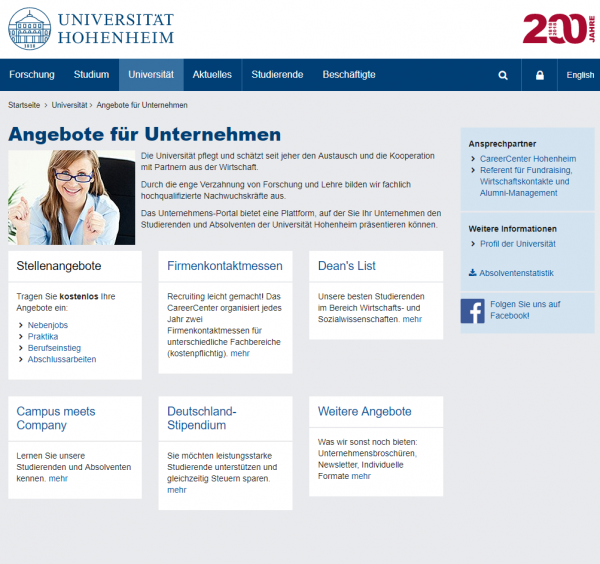600x564 pixels.
Task: Click mehr under Campus meets Company
Action: coord(58,479)
